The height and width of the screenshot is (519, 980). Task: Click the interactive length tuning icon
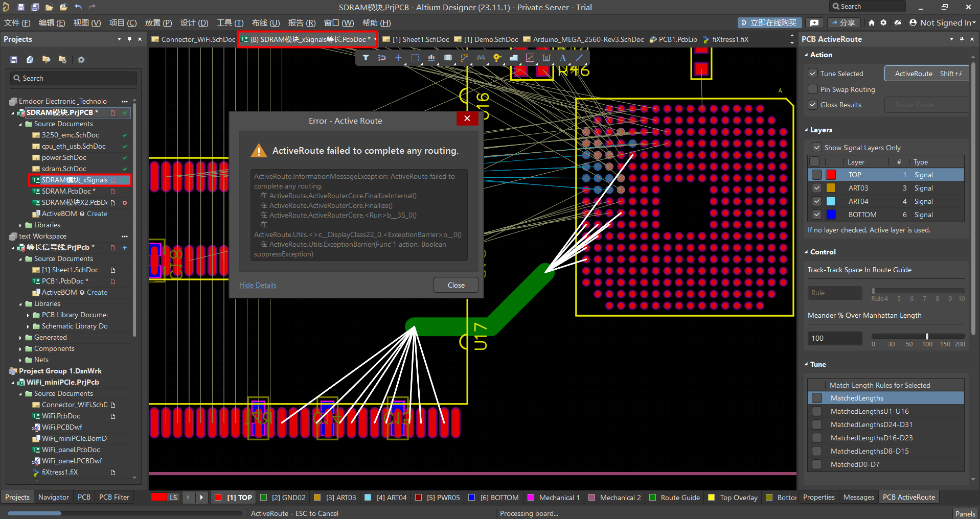pos(481,58)
